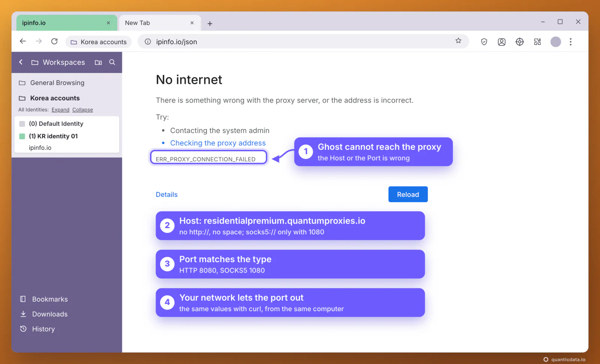Open the ipinfo.io entry under KR identity
The height and width of the screenshot is (364, 600).
[x=40, y=148]
